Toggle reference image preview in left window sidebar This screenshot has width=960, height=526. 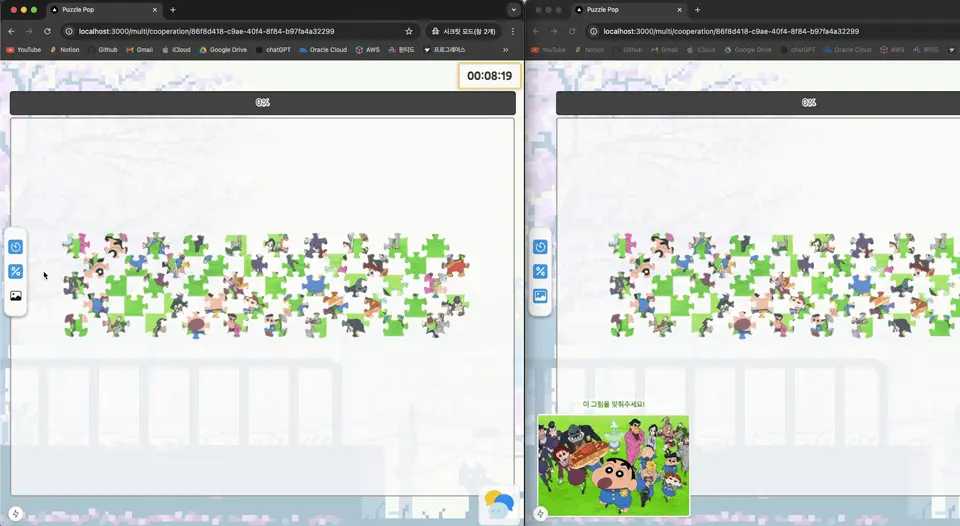tap(16, 296)
